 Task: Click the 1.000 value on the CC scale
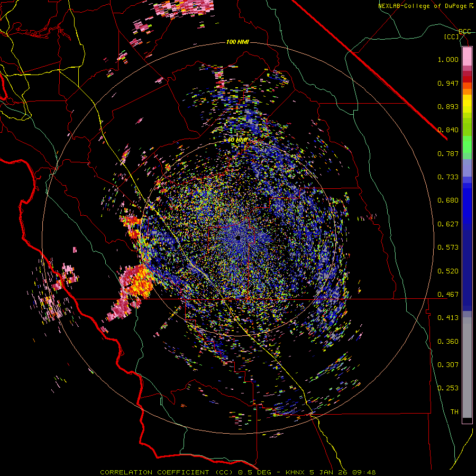(448, 59)
